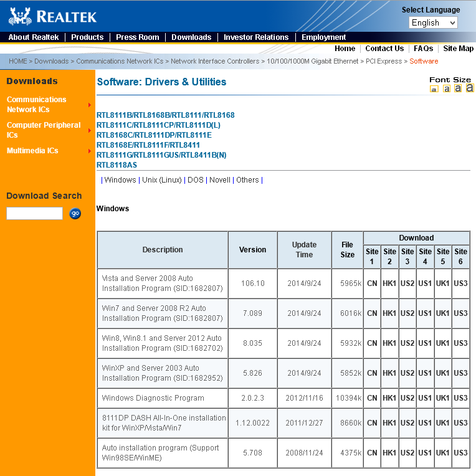The image size is (476, 476).
Task: Download WinXP driver 5.826 from US1
Action: (425, 373)
